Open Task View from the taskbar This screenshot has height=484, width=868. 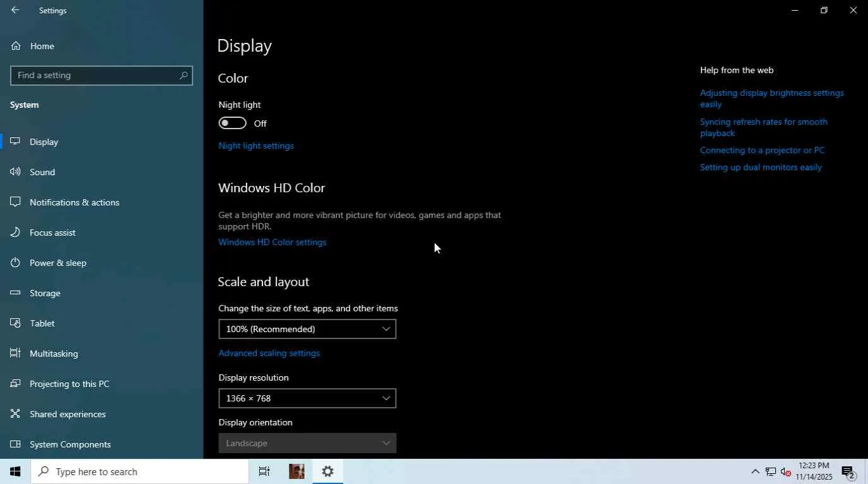pyautogui.click(x=264, y=471)
